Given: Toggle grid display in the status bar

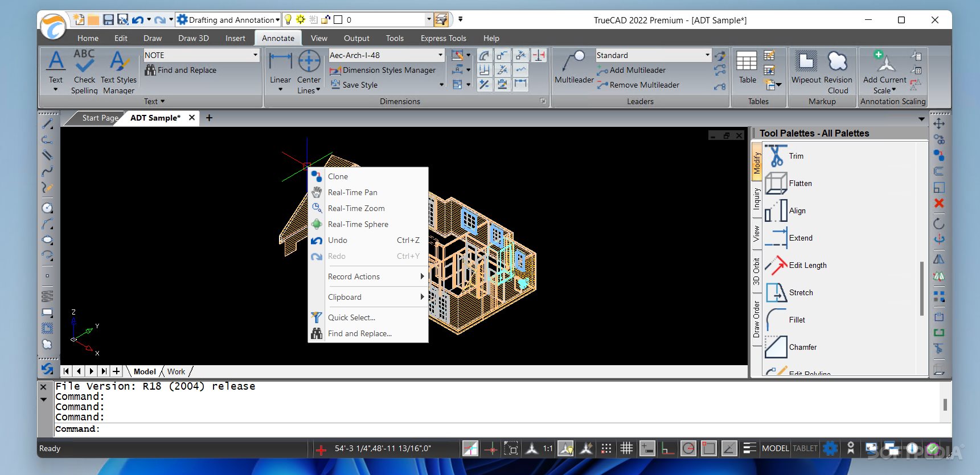Looking at the screenshot, I should click(x=626, y=448).
